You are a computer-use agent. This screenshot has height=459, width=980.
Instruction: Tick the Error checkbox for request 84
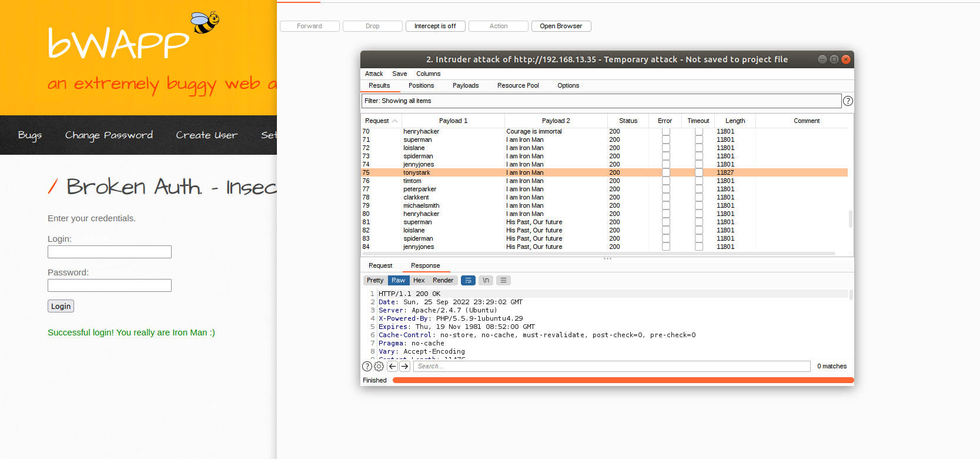coord(665,247)
